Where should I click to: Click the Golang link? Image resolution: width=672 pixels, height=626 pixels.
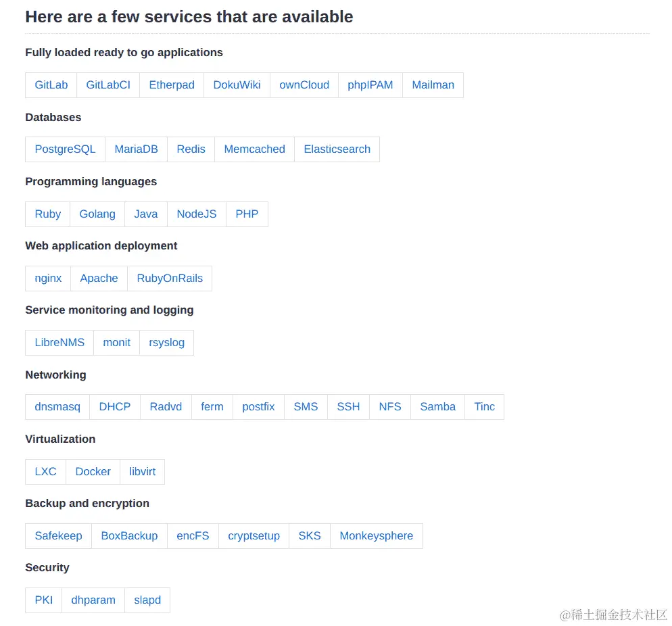pos(97,214)
